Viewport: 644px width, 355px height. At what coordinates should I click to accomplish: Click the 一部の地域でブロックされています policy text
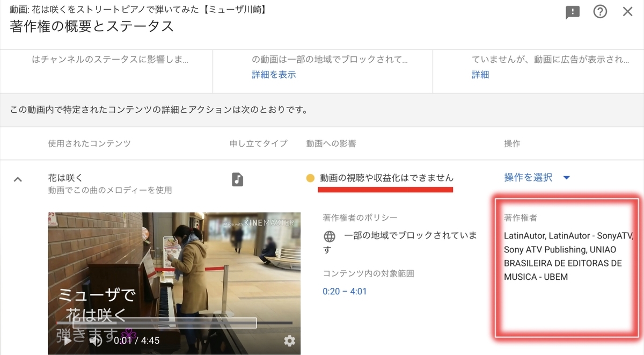[x=400, y=243]
